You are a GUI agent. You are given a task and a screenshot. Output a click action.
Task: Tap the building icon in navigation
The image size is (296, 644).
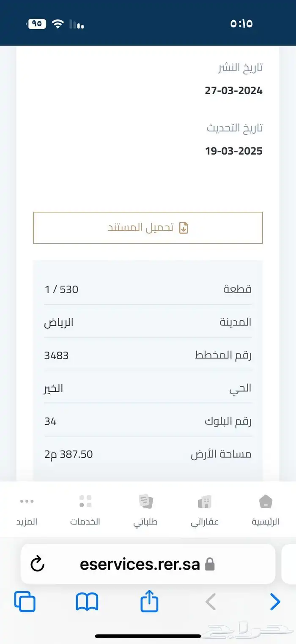click(x=205, y=502)
